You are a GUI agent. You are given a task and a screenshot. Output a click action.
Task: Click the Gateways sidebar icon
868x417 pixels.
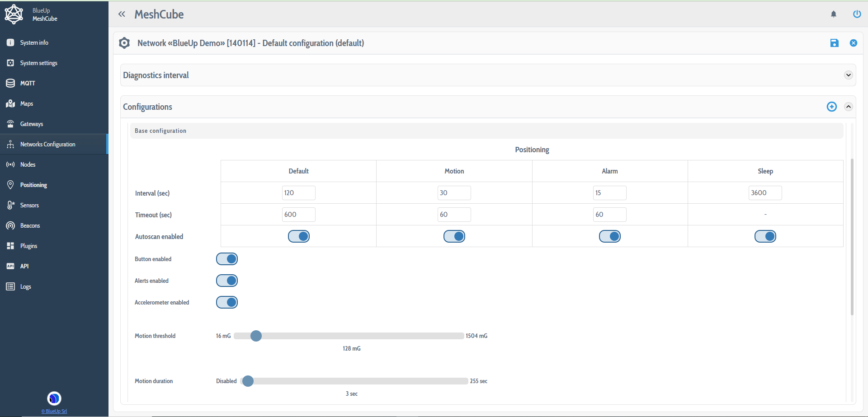10,124
